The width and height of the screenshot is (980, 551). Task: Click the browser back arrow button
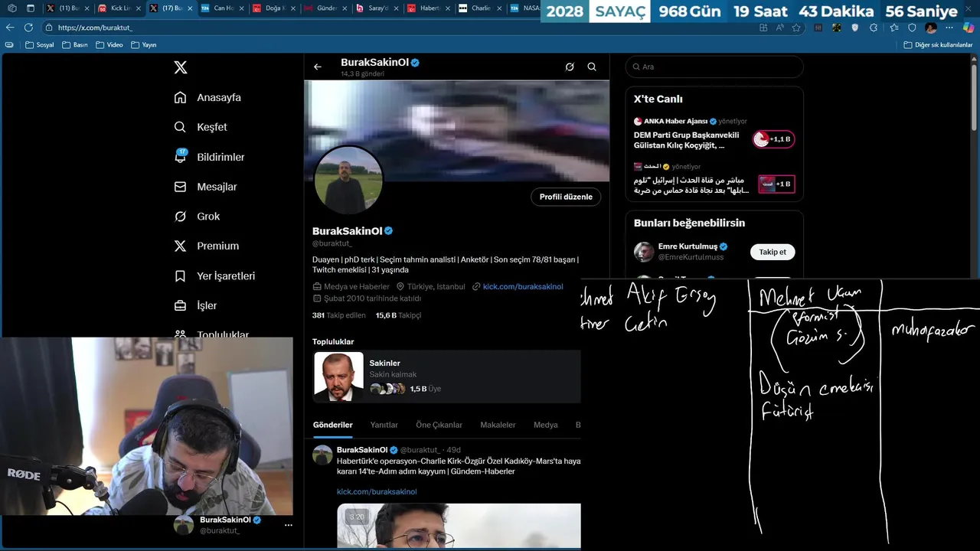pyautogui.click(x=10, y=28)
